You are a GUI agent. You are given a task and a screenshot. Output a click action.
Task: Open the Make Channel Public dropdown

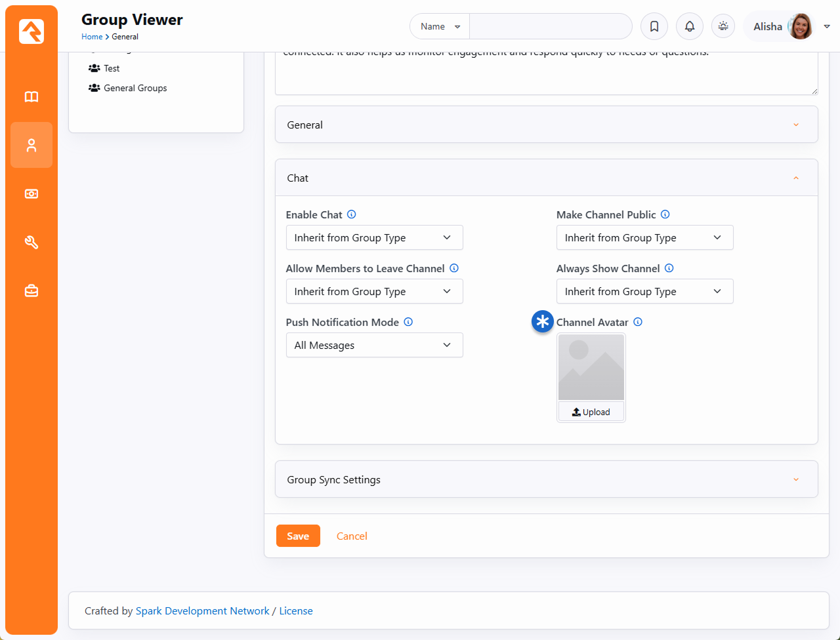(x=644, y=237)
